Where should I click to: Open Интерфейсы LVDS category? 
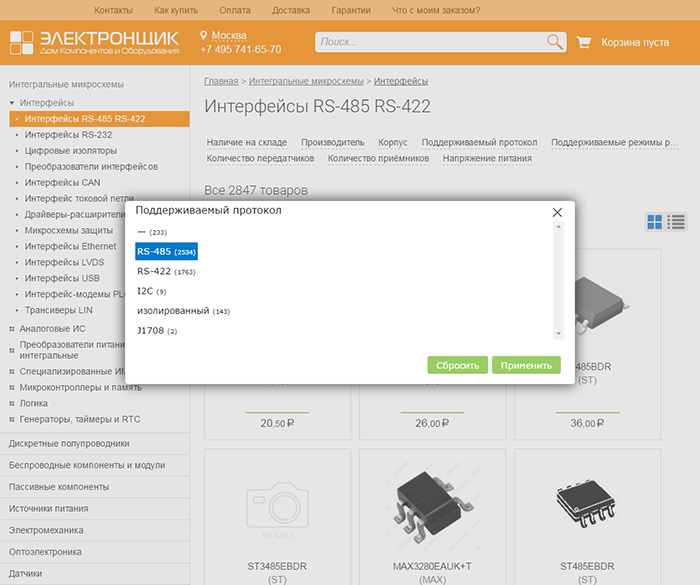(x=64, y=263)
